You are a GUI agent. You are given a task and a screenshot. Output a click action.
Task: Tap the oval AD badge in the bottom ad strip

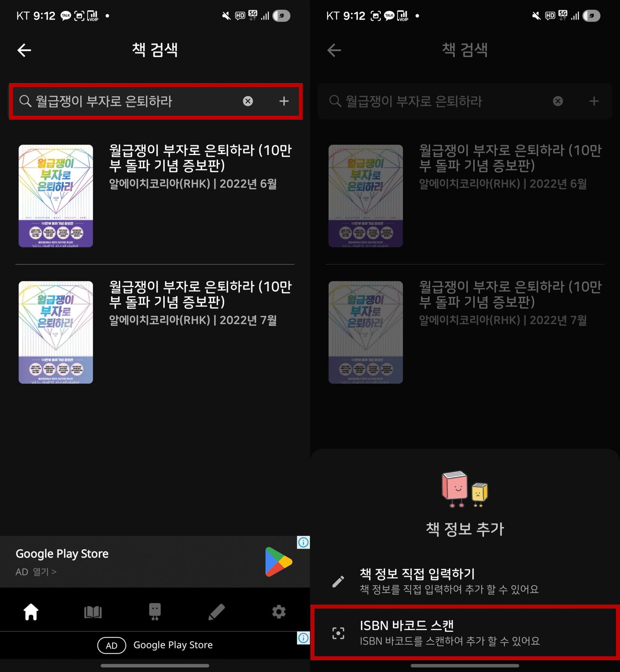[x=112, y=645]
